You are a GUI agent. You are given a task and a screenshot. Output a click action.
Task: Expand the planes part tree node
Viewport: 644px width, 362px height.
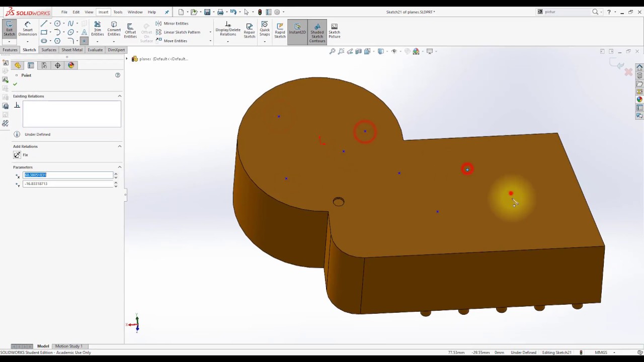[127, 59]
